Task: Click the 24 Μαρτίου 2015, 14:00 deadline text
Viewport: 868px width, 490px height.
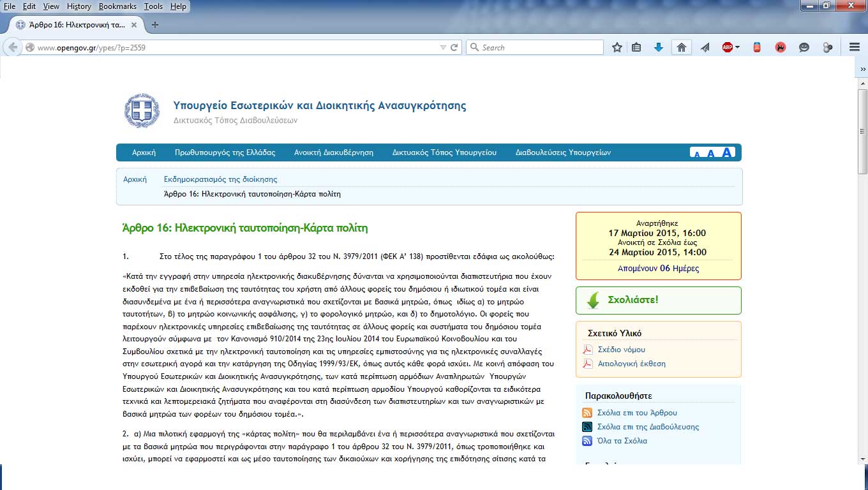Action: [658, 252]
